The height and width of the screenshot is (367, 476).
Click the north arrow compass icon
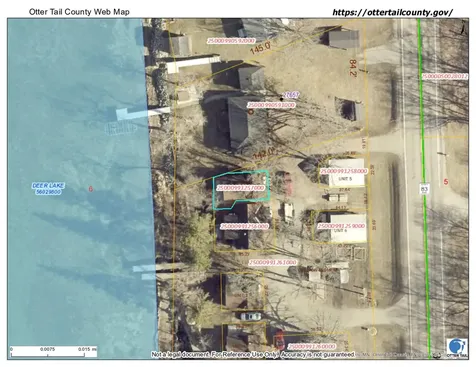463,27
